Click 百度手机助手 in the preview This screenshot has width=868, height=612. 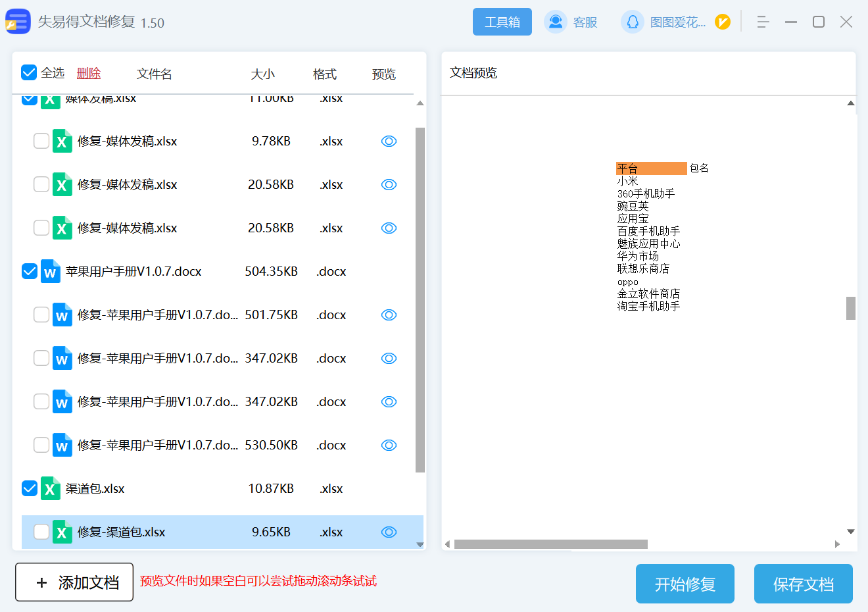pos(649,231)
